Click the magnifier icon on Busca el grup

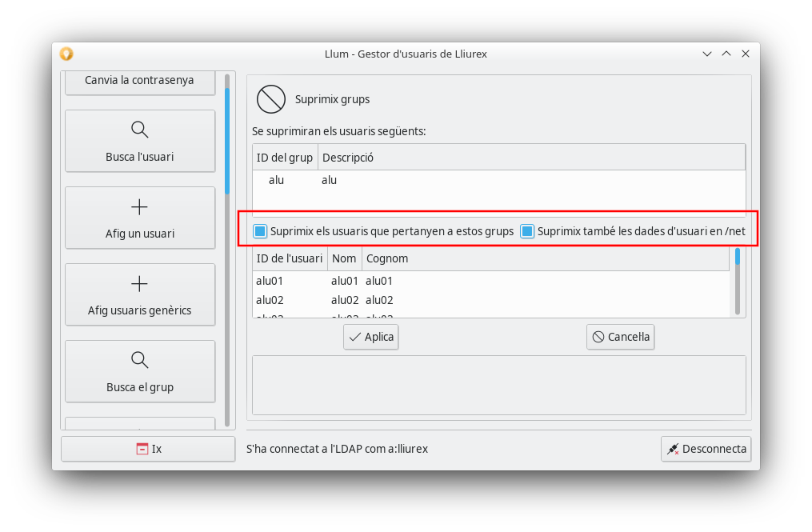click(x=139, y=360)
